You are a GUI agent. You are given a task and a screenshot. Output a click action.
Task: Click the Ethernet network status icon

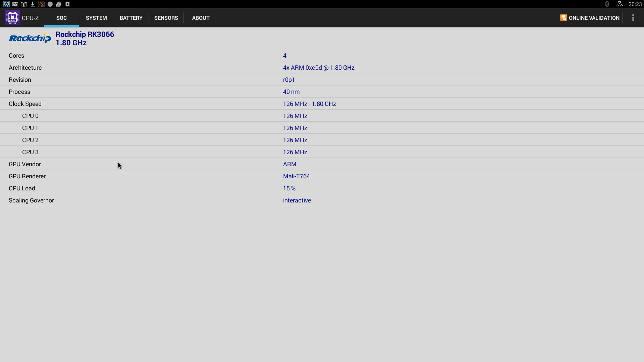tap(619, 4)
